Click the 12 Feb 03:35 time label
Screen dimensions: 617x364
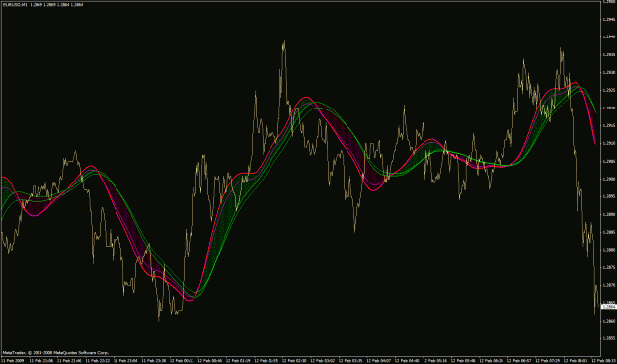click(349, 360)
